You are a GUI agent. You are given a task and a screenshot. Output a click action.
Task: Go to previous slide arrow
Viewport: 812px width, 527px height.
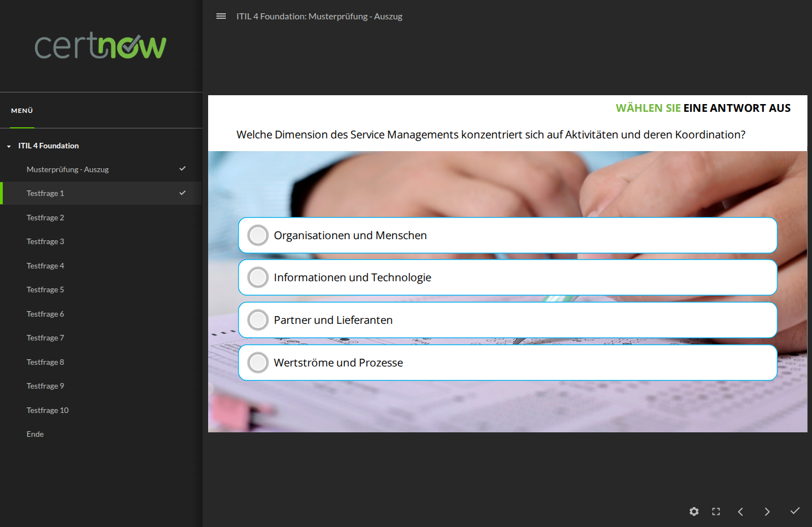coord(741,512)
